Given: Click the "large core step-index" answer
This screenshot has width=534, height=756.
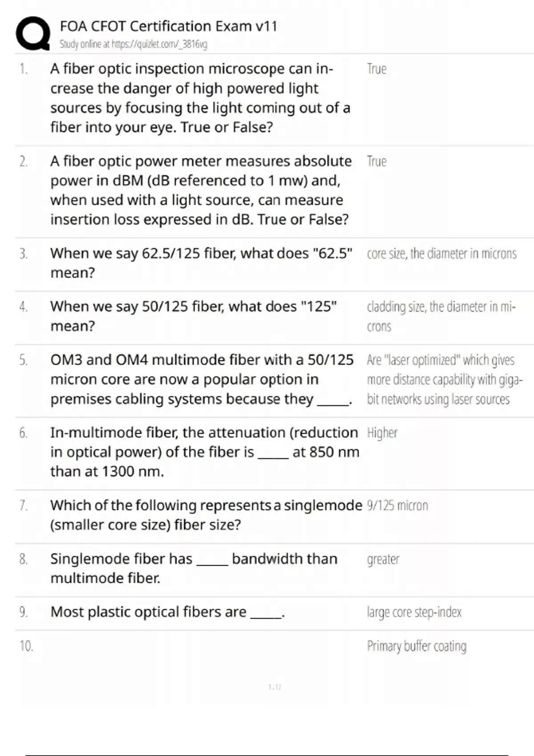Looking at the screenshot, I should pyautogui.click(x=414, y=612).
